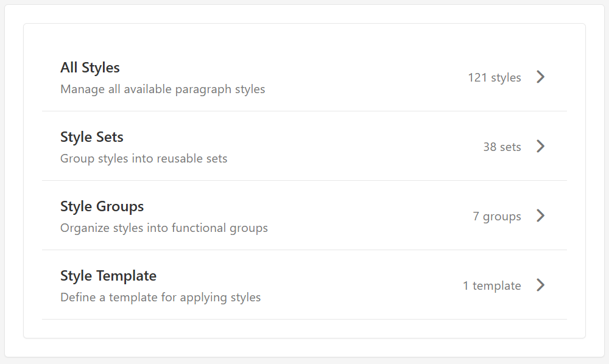Open the All Styles section
The image size is (609, 364).
tap(304, 77)
